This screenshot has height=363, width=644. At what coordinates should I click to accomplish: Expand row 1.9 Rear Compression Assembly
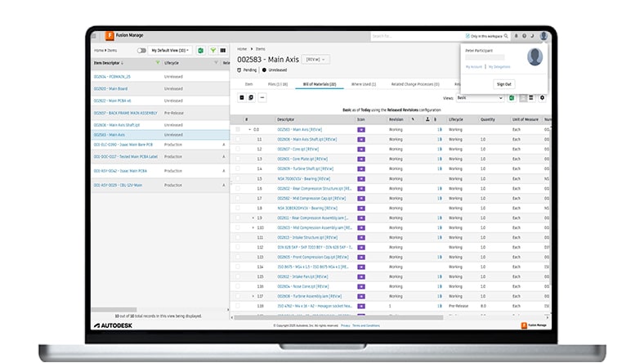[x=253, y=217]
